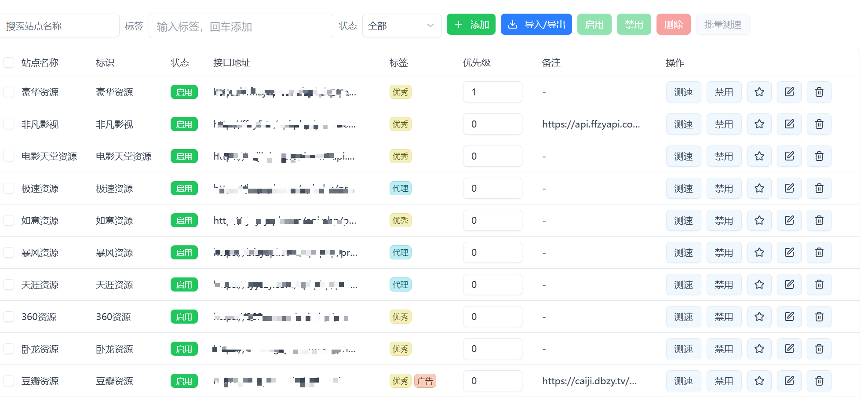Click the 搜索站点名称 search input
The width and height of the screenshot is (868, 401).
[x=60, y=26]
